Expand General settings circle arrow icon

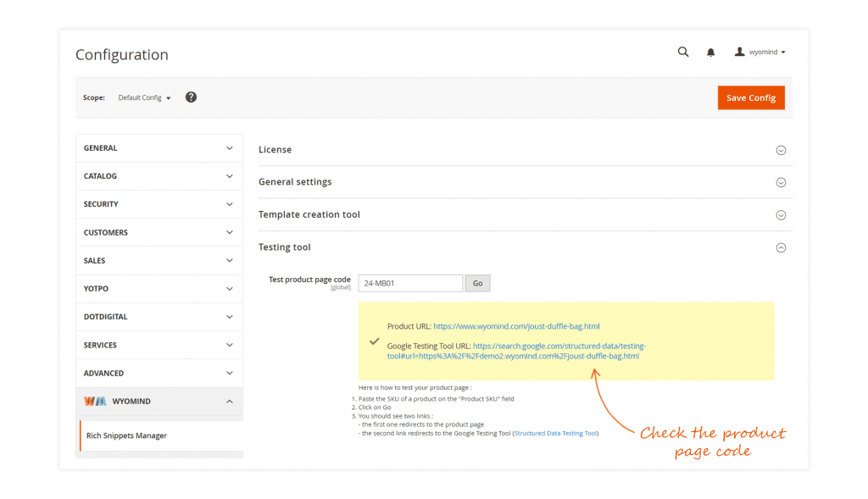(x=781, y=182)
